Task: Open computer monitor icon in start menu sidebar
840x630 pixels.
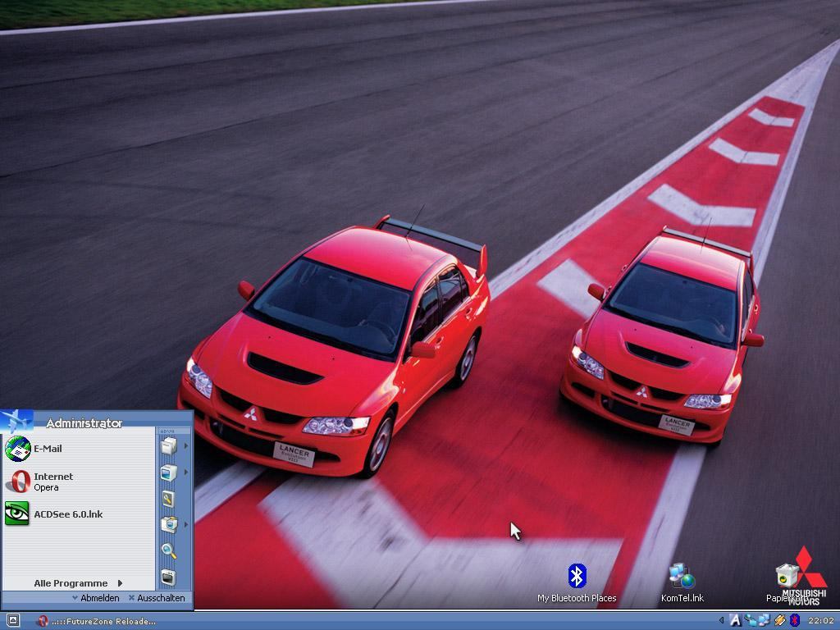Action: coord(168,472)
